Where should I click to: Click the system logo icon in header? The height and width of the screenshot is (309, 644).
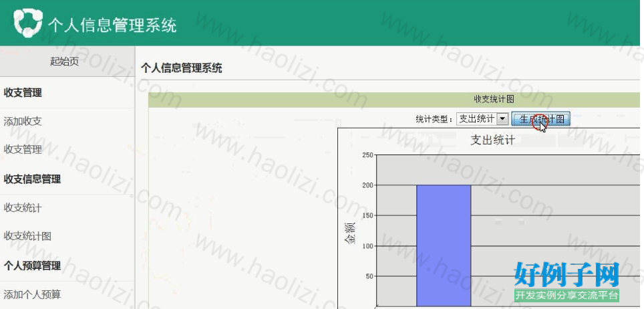click(28, 23)
